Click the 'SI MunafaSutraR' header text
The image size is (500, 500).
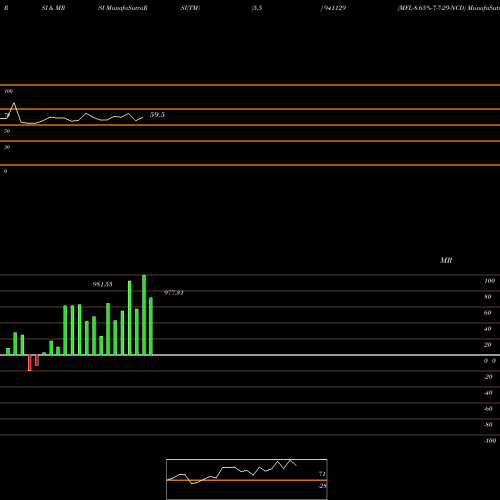123,8
